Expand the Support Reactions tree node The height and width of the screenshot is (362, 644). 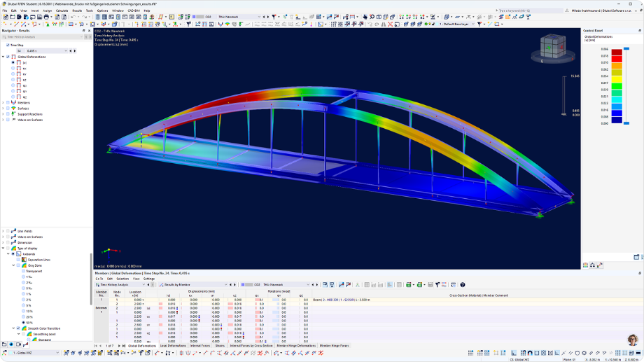3,114
